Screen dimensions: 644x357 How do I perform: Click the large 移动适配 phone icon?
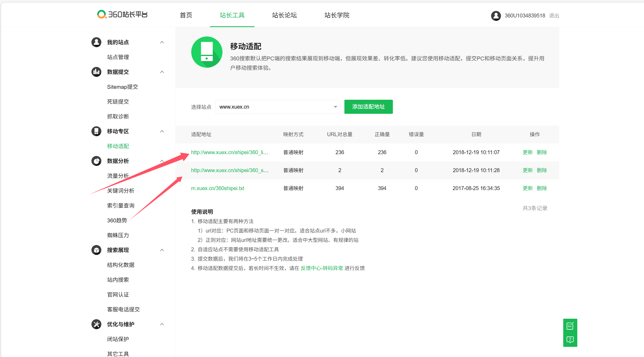pyautogui.click(x=207, y=52)
